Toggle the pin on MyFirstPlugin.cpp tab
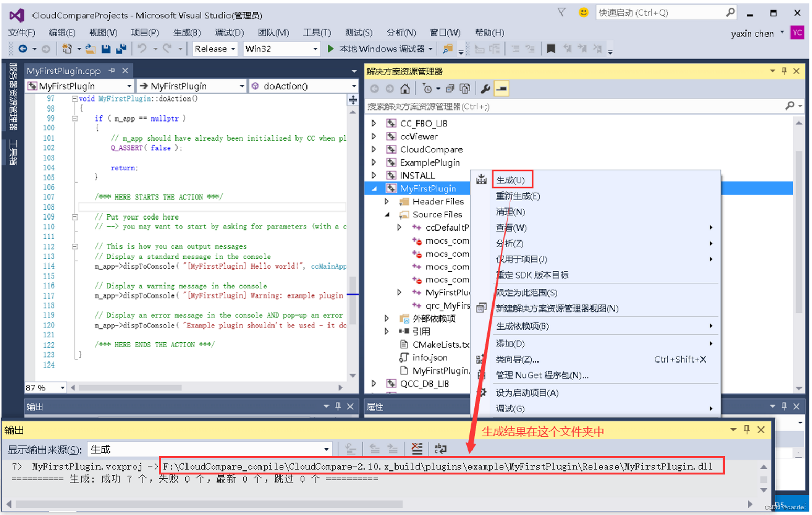The height and width of the screenshot is (515, 812). (x=112, y=70)
